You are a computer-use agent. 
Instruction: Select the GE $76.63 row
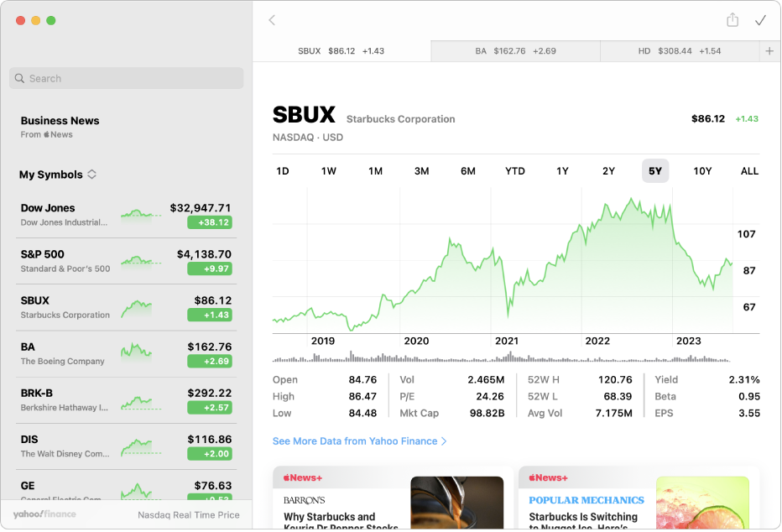coord(126,486)
